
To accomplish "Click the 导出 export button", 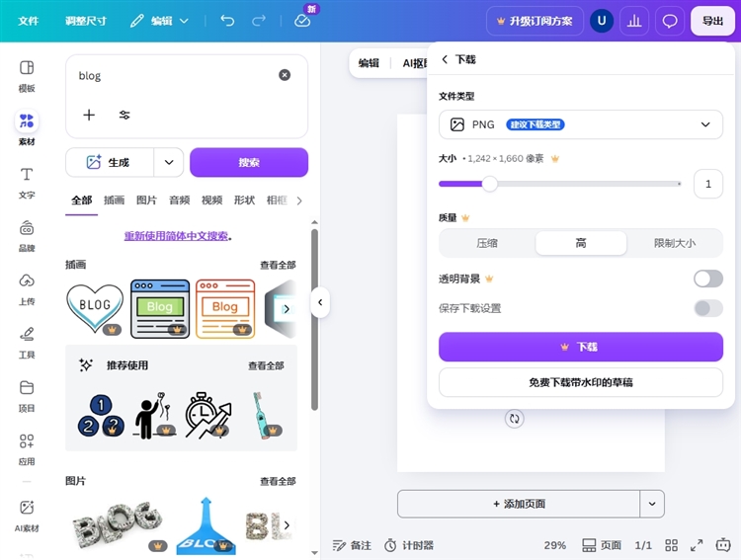I will coord(712,21).
